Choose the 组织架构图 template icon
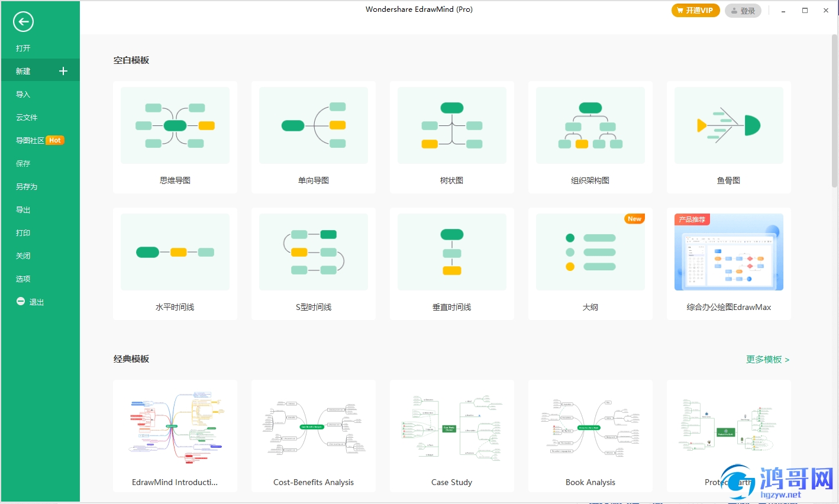Viewport: 839px width, 504px height. click(x=590, y=125)
